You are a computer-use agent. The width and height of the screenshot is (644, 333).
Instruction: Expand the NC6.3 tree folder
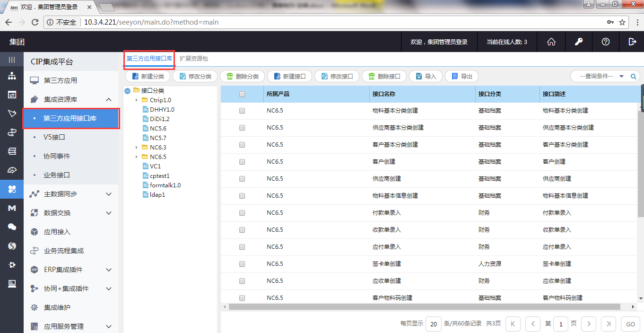click(137, 148)
